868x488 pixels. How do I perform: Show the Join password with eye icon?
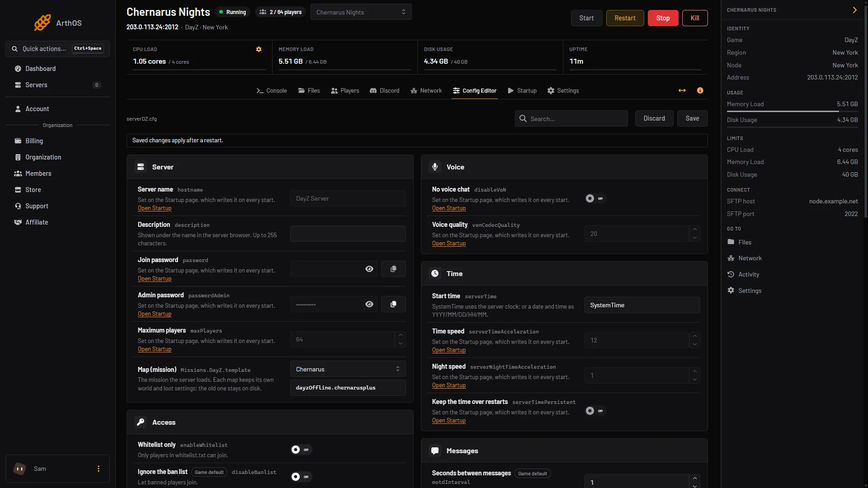point(369,269)
